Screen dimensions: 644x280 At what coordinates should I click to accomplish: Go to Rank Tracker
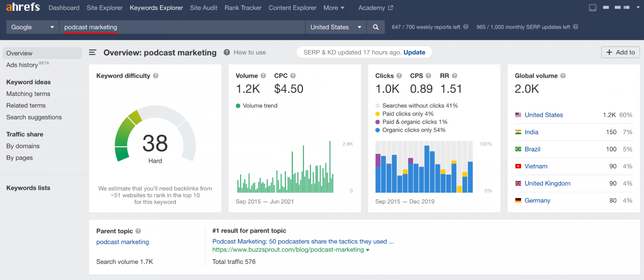point(243,8)
